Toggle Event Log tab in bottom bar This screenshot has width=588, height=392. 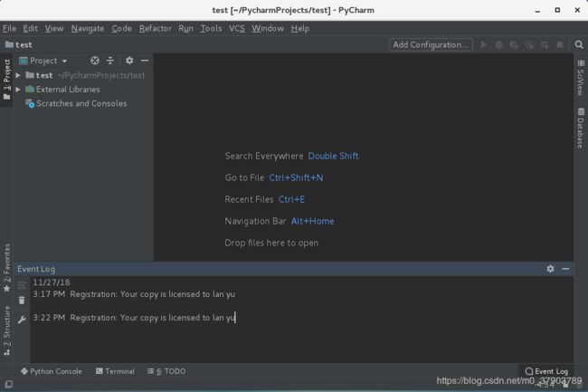pos(546,371)
